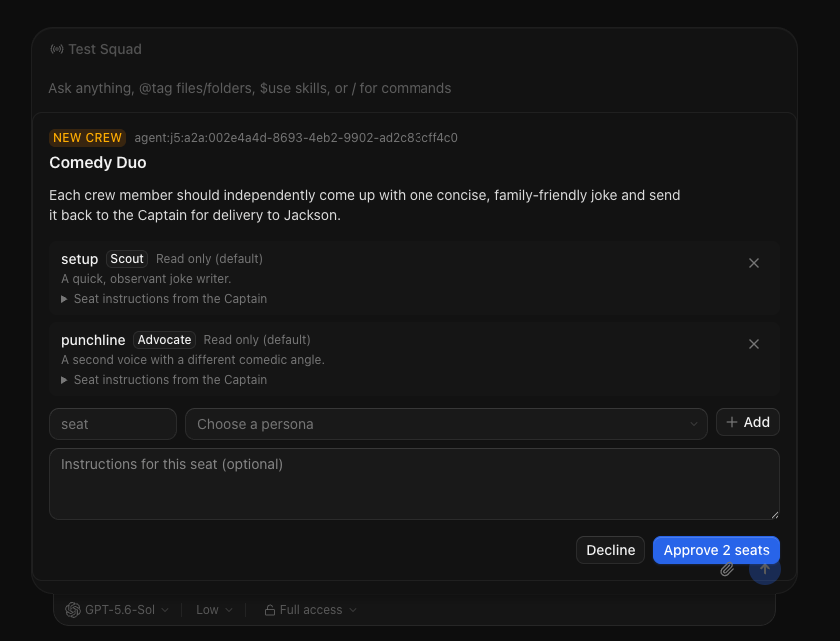This screenshot has width=840, height=641.
Task: Click the Add seat button
Action: click(x=747, y=422)
